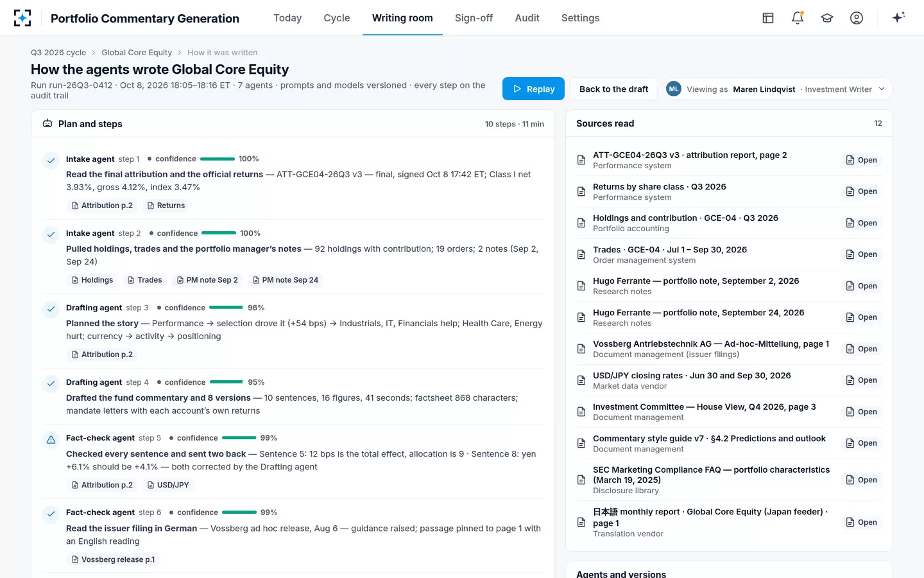
Task: Open the Returns by share class source
Action: [x=861, y=191]
